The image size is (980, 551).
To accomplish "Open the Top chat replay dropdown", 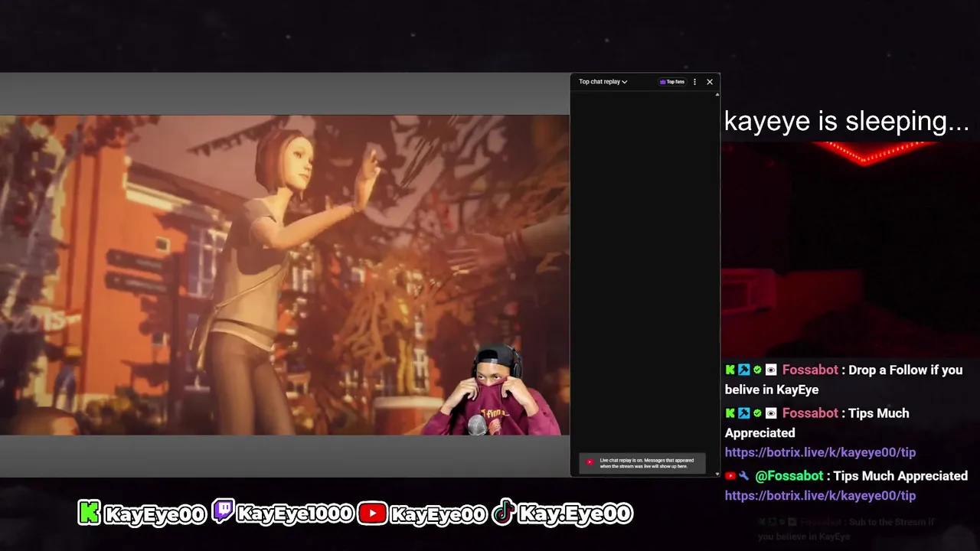I will click(603, 82).
